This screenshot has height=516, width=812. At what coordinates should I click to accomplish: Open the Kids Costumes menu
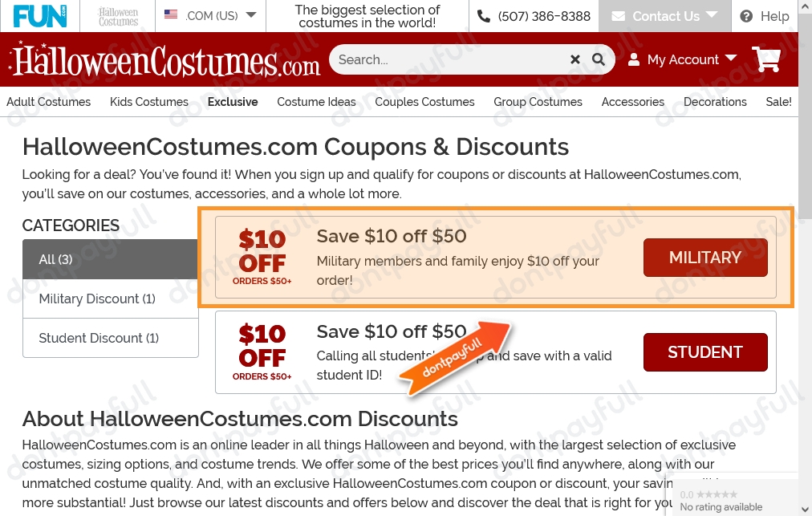click(149, 102)
